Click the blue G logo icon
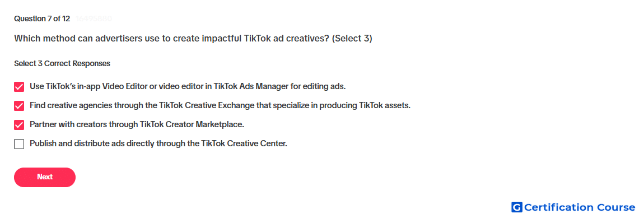Image resolution: width=644 pixels, height=218 pixels. [x=517, y=207]
